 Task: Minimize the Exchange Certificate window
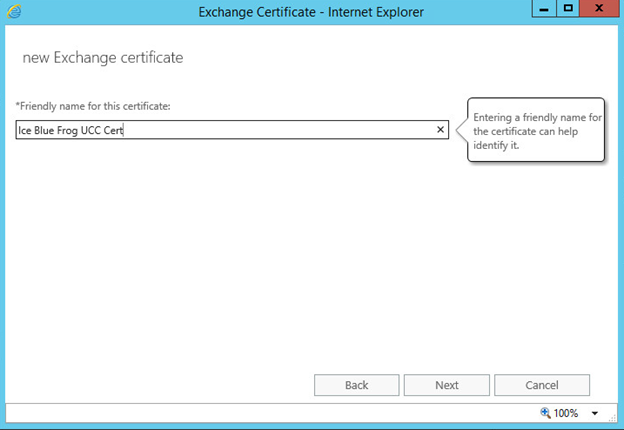coord(544,9)
